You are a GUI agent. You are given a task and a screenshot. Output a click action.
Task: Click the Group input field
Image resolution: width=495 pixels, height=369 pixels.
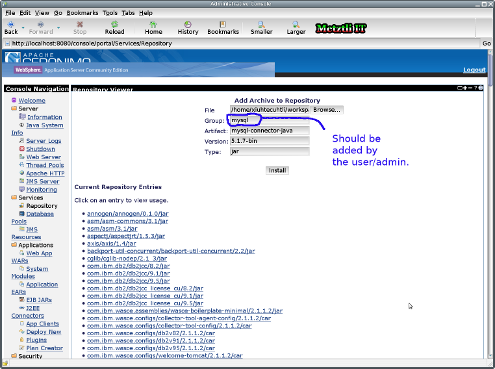[270, 120]
